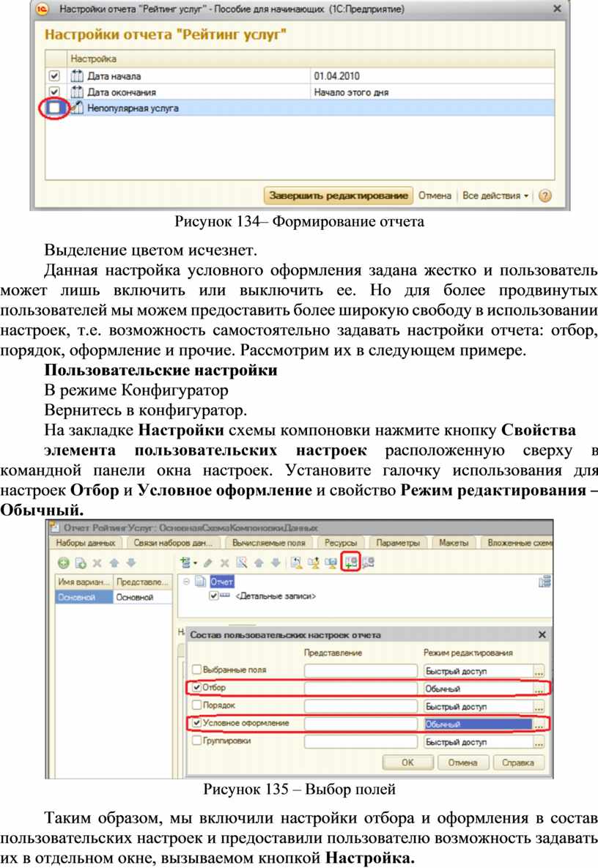Viewport: 598px width, 868px height.
Task: Enable the Непопулярная услуга checkbox
Action: pyautogui.click(x=54, y=108)
